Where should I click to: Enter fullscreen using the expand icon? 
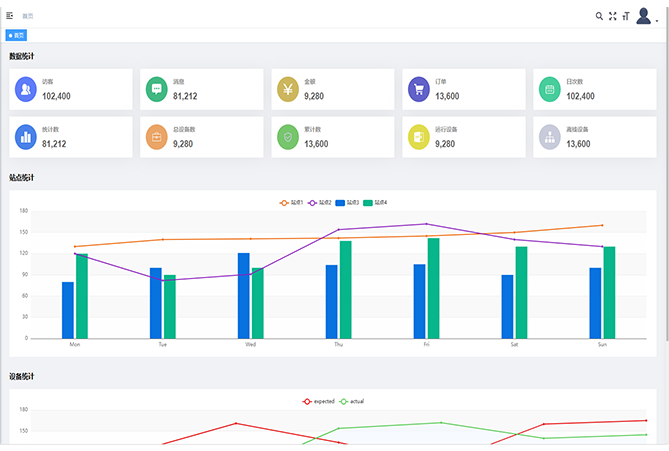(612, 16)
